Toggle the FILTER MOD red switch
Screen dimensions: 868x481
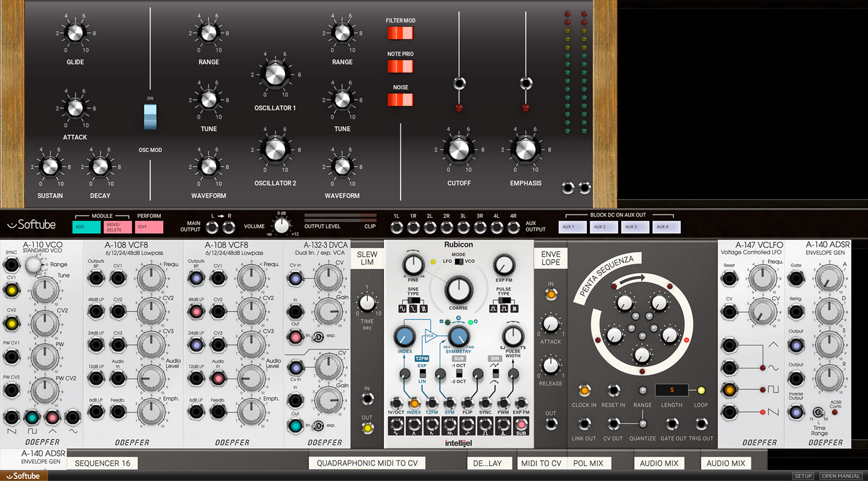[400, 33]
